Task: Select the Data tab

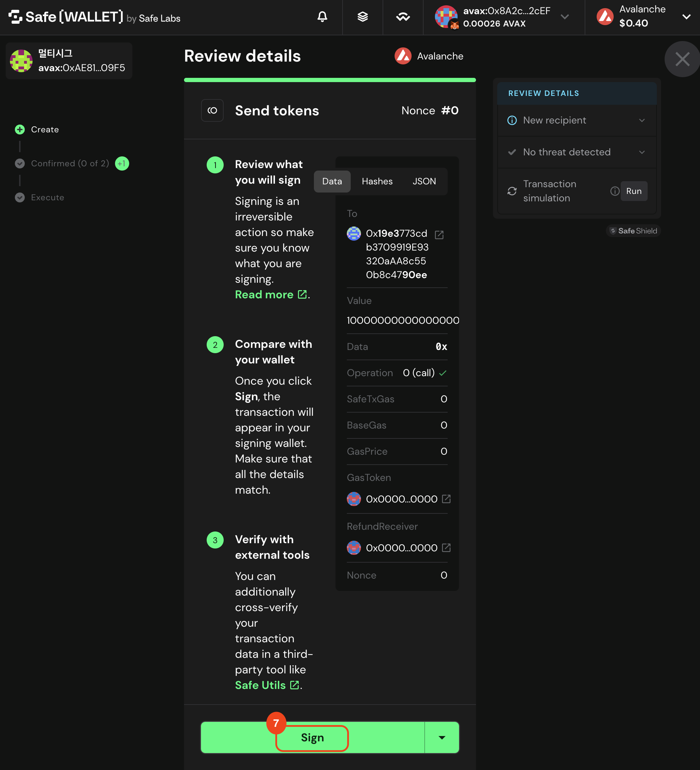Action: (x=332, y=182)
